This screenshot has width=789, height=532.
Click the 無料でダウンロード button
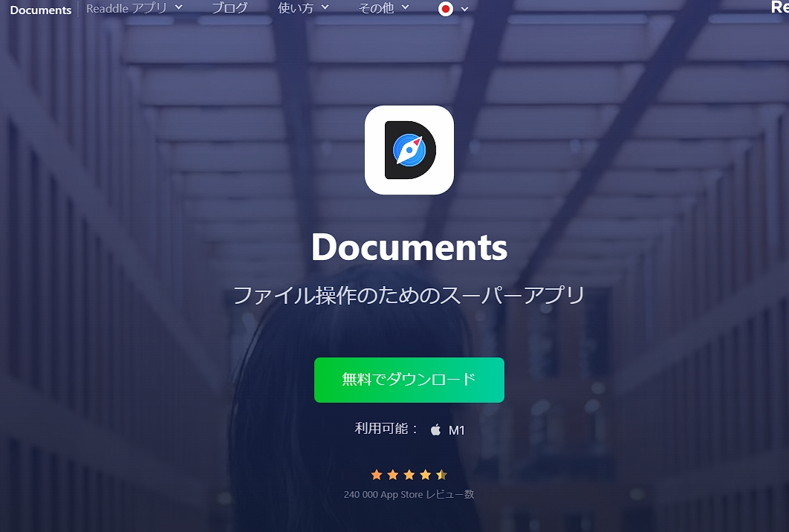[409, 380]
